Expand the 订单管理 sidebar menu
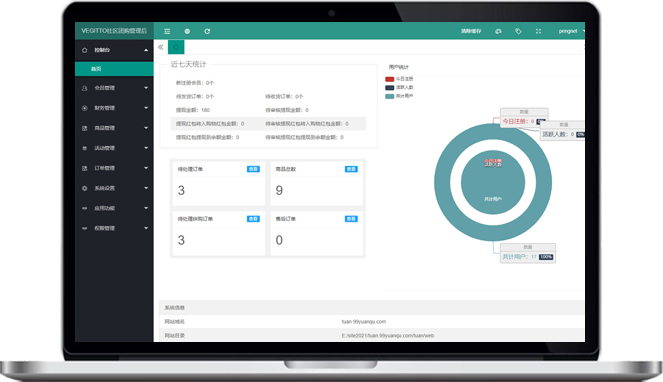Viewport: 663px width, 382px height. click(114, 168)
